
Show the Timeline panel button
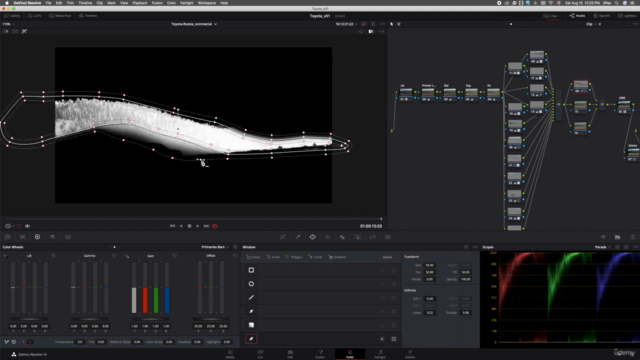[x=88, y=16]
